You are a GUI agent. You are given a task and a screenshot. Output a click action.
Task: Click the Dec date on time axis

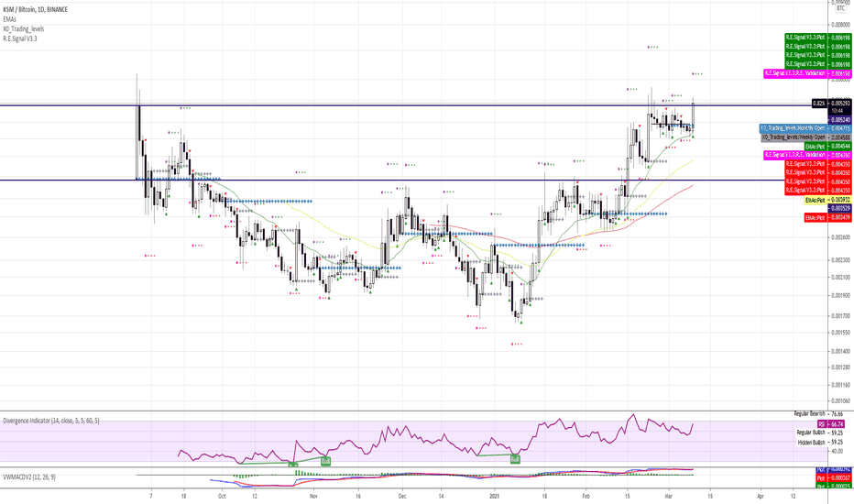point(402,497)
